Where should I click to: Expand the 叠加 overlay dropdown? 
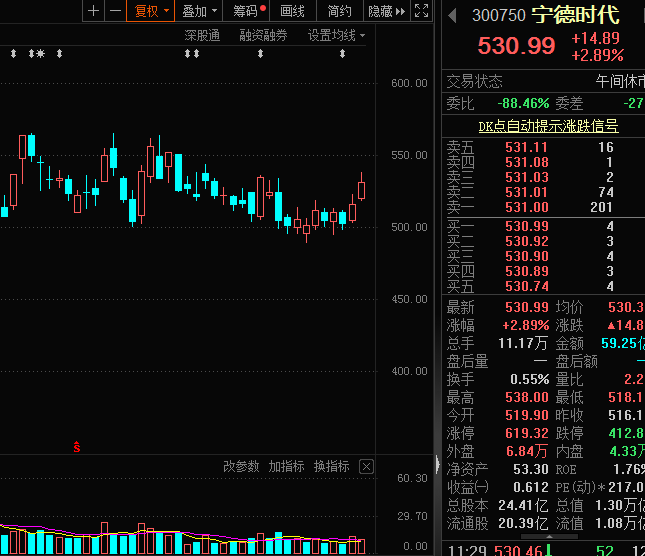(x=199, y=11)
